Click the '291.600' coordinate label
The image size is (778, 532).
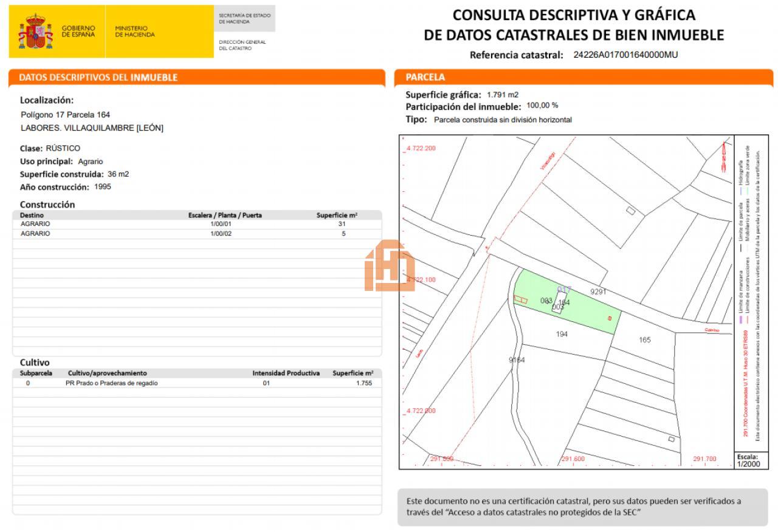click(573, 459)
